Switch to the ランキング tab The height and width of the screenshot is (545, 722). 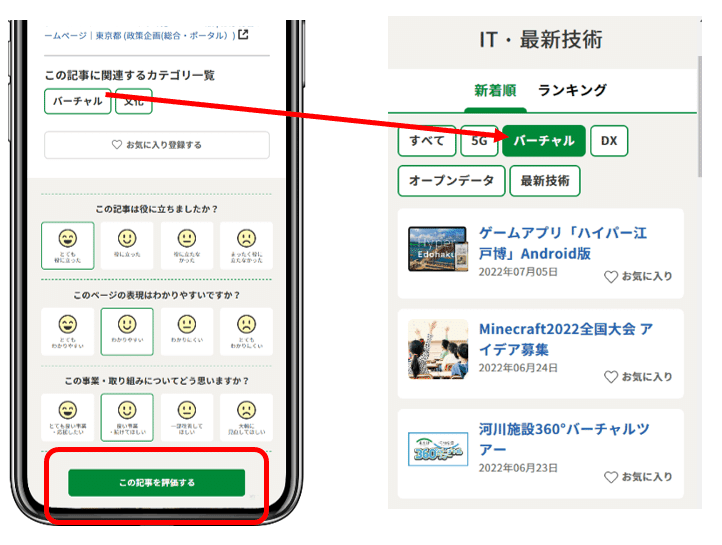pos(572,90)
